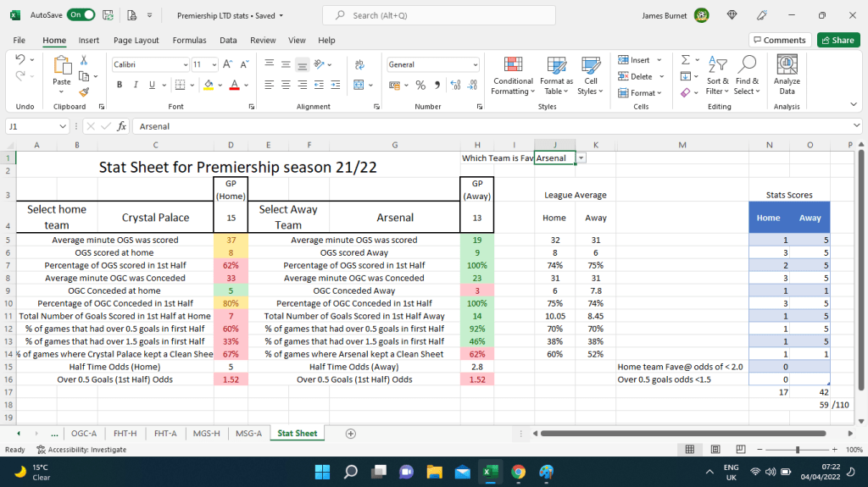
Task: Click the zoom slider in status bar
Action: [x=797, y=450]
